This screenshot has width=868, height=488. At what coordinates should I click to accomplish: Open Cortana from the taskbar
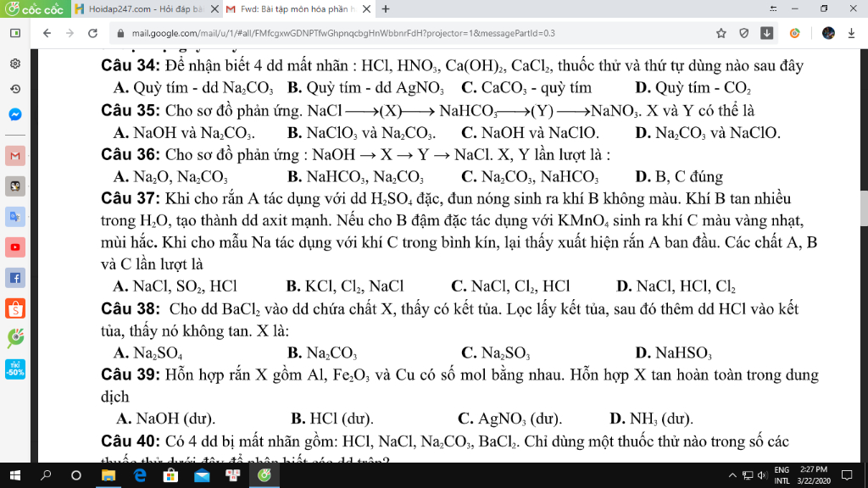76,475
